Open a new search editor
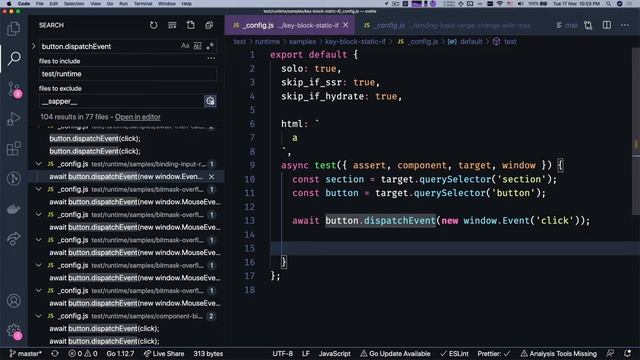Viewport: 640px width, 360px height. click(x=191, y=25)
